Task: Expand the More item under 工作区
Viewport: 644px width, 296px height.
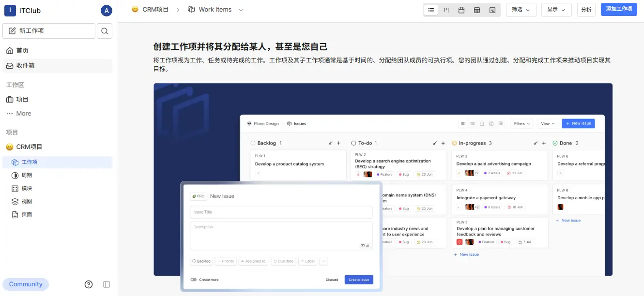Action: (23, 113)
